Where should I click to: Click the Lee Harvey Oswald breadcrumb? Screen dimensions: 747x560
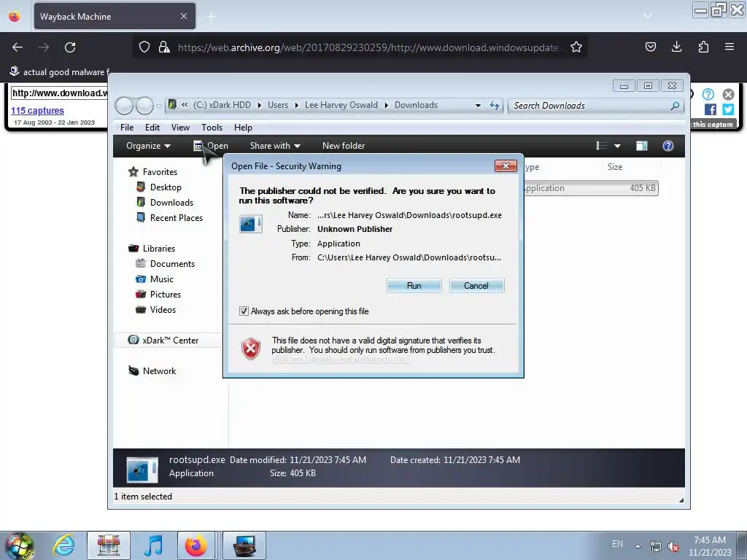341,105
